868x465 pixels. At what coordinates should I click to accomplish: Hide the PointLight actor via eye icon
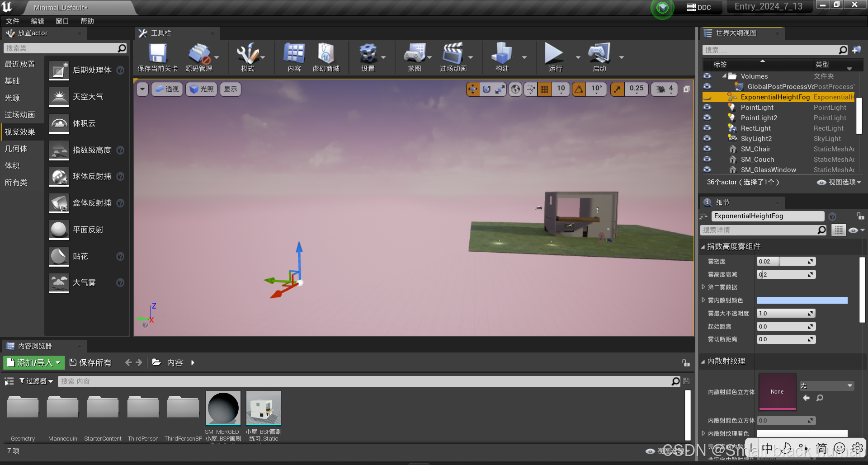pyautogui.click(x=707, y=108)
